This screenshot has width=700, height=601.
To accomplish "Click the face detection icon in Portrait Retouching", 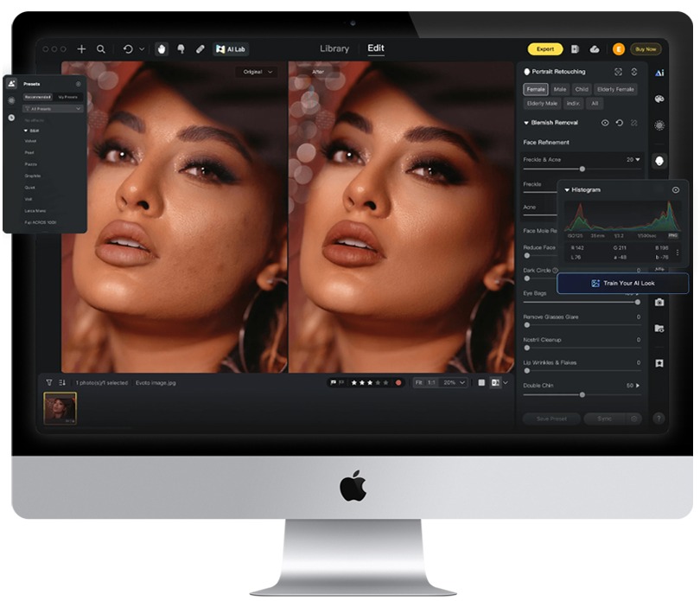I will (x=618, y=72).
